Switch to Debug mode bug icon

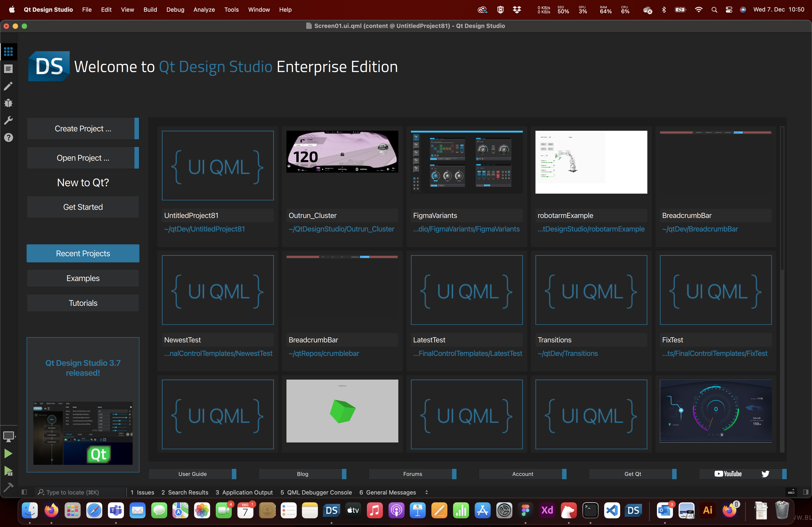point(8,103)
